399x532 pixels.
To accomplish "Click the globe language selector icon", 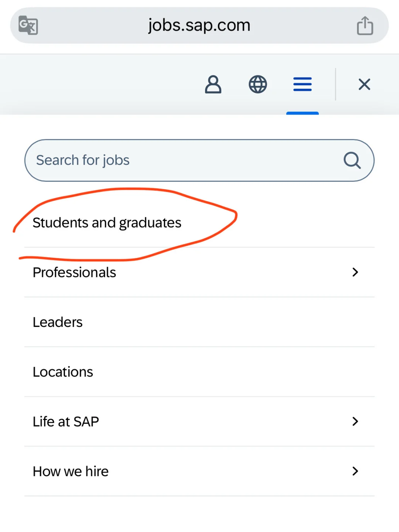I will pyautogui.click(x=258, y=85).
